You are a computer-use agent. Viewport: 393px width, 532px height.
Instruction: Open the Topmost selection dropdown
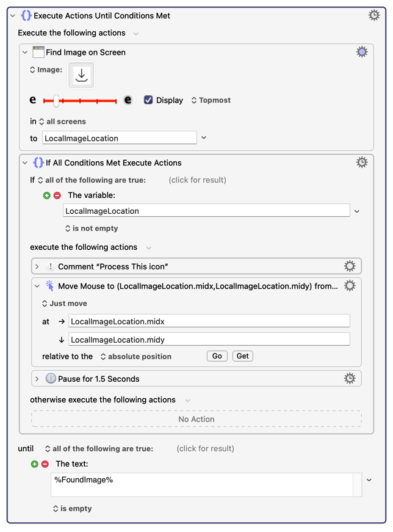(x=211, y=100)
